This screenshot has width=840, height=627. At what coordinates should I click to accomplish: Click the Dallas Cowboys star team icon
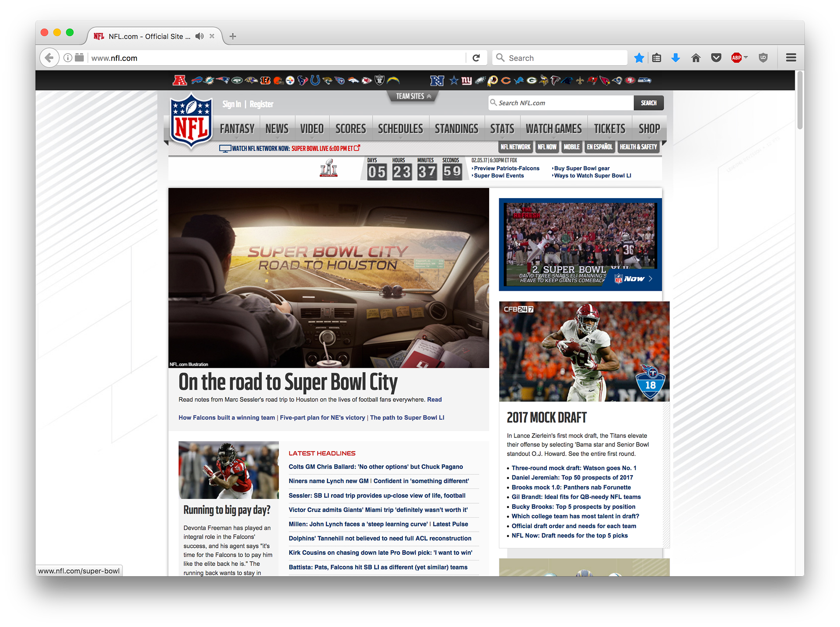tap(454, 80)
